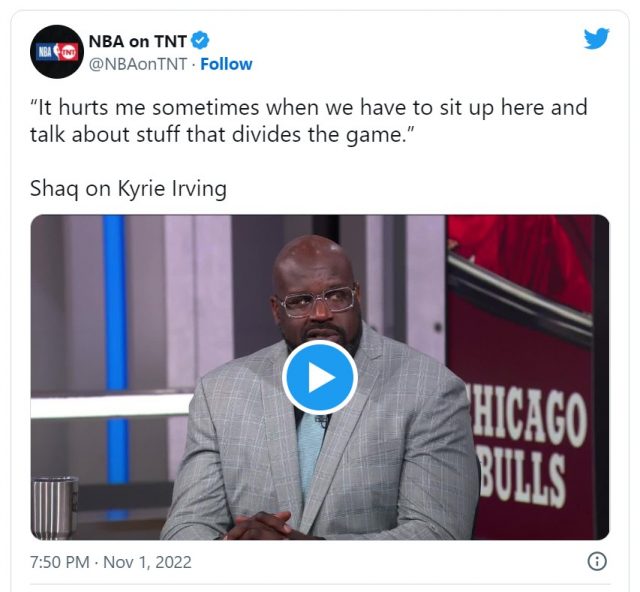
Task: Follow the @NBAonTNT account
Action: pyautogui.click(x=226, y=64)
